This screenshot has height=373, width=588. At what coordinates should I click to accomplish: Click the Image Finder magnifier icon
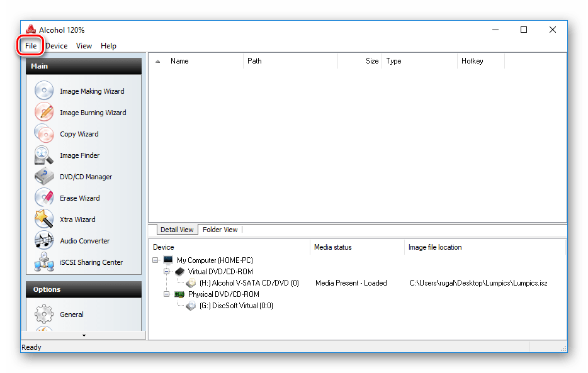44,155
